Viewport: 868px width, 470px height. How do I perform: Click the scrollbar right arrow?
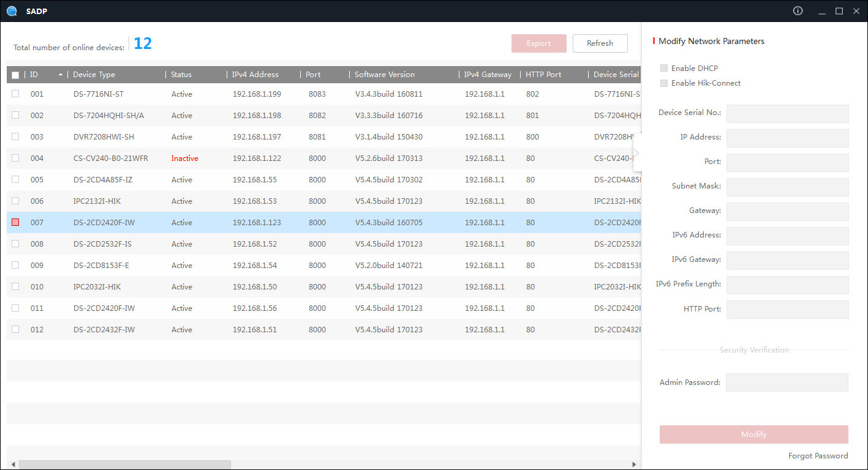click(635, 464)
